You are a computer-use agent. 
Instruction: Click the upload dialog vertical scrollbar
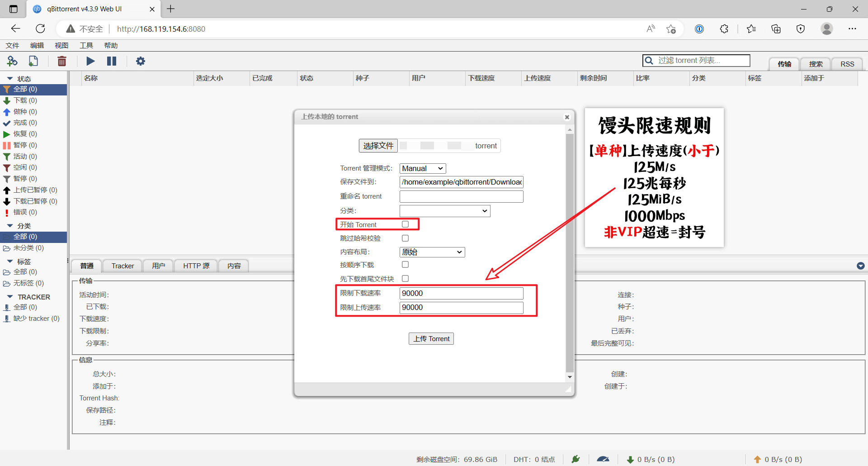coord(570,253)
